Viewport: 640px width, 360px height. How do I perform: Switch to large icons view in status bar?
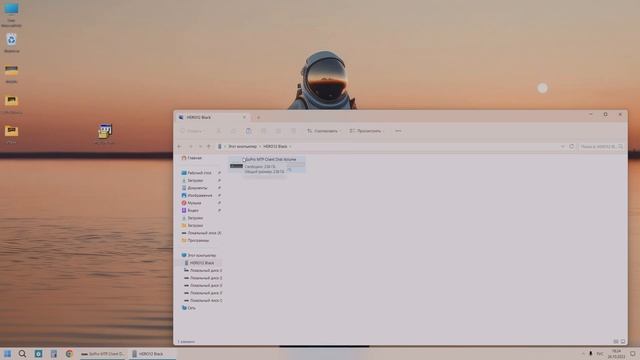tap(622, 342)
